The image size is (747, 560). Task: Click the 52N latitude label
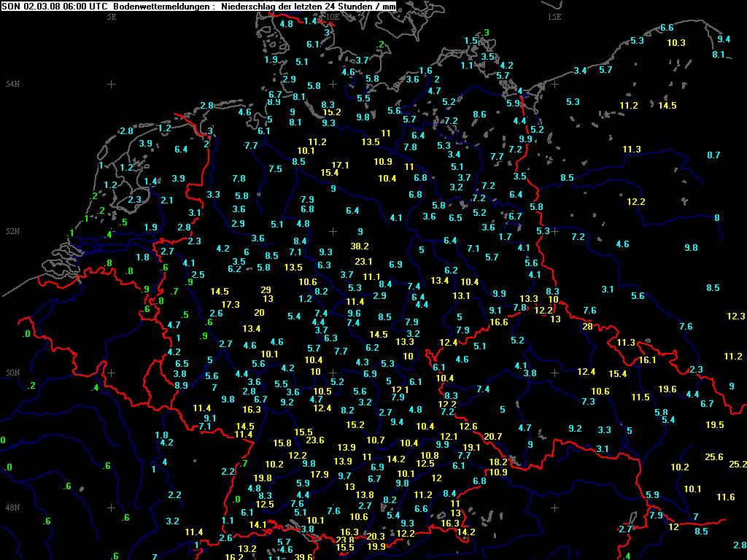tap(12, 231)
